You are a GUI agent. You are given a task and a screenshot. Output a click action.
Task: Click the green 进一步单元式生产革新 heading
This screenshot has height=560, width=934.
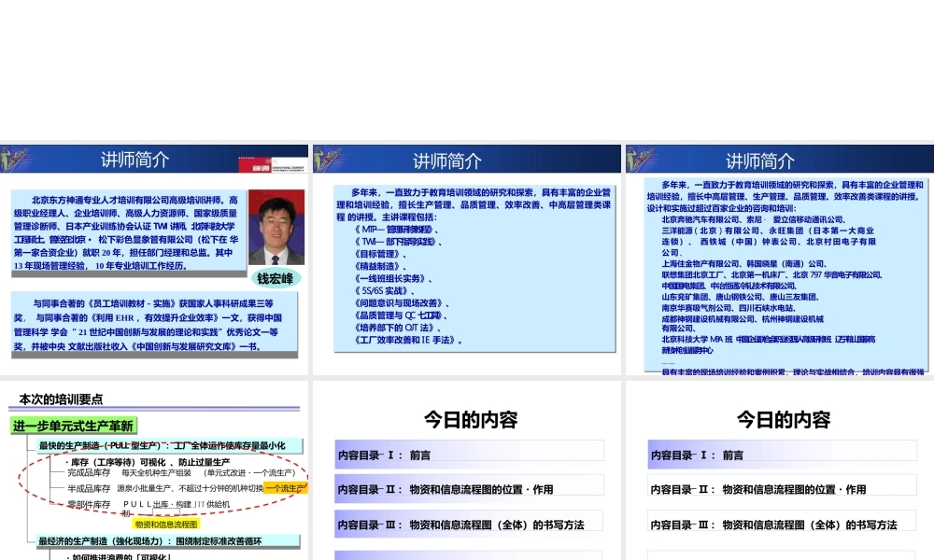click(x=74, y=426)
